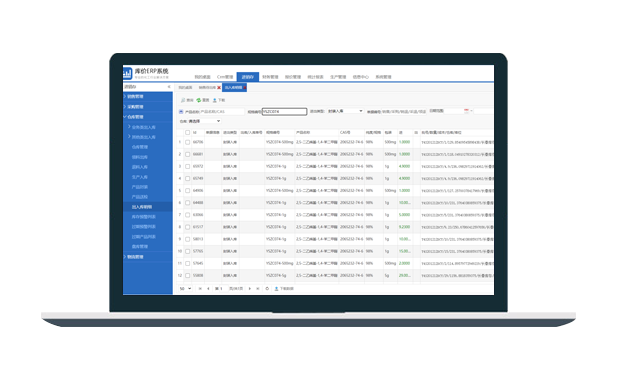
Task: Click the input field containing YSZC074
Action: (284, 112)
